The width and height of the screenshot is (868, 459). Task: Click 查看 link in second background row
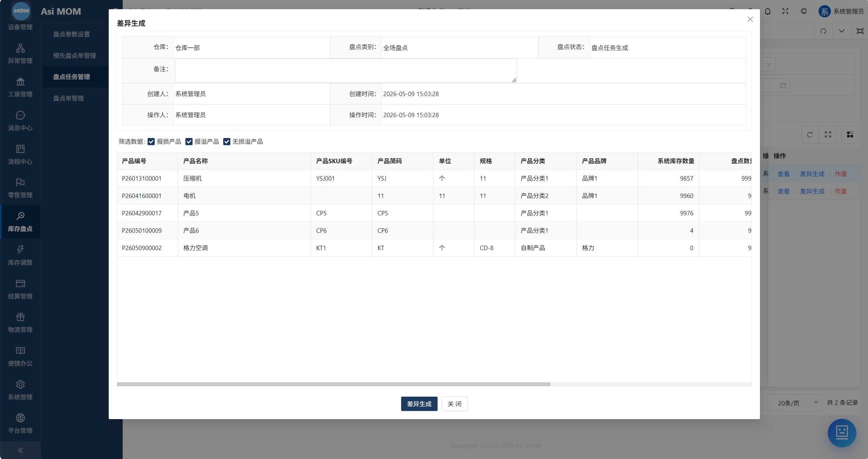(783, 192)
